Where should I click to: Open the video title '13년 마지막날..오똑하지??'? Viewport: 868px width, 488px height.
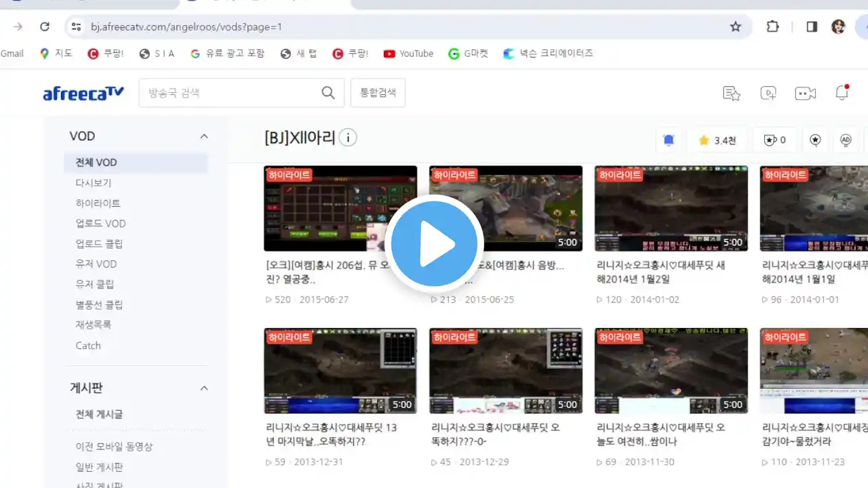[332, 434]
